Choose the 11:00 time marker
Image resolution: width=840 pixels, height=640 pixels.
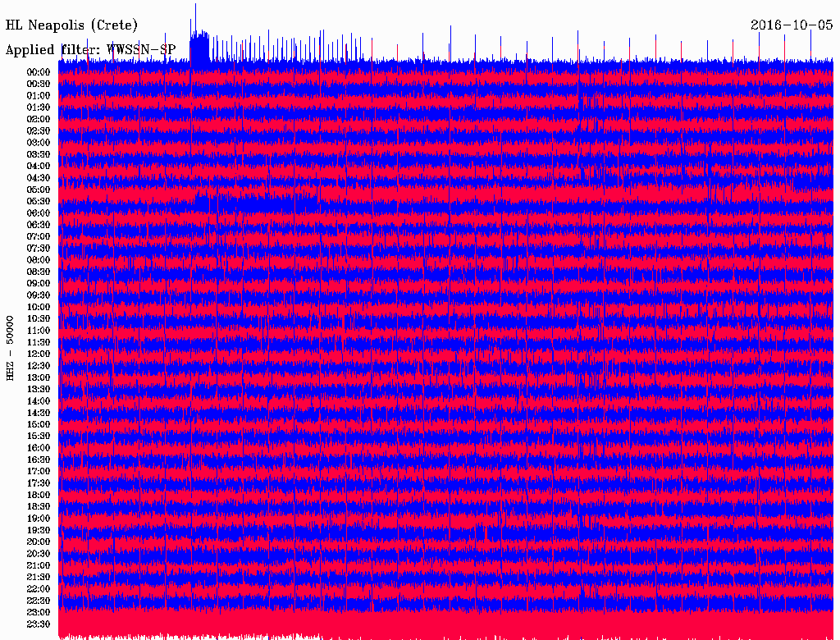[x=39, y=331]
